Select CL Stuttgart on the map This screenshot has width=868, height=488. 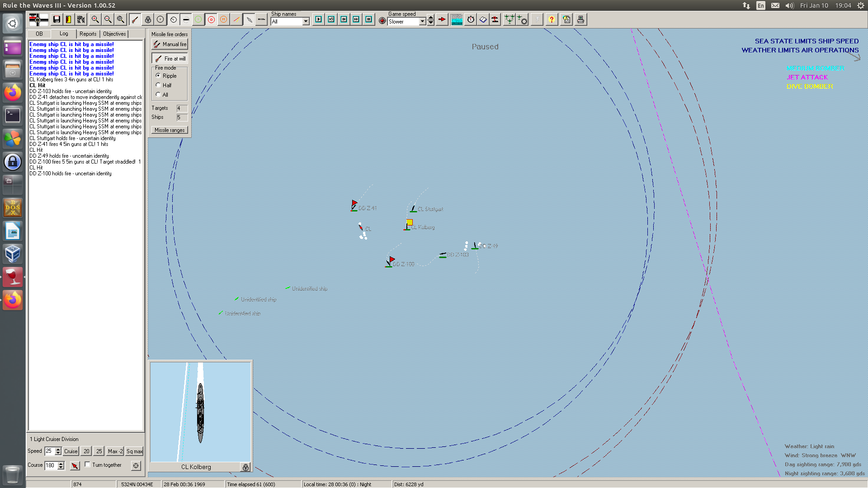pos(413,209)
